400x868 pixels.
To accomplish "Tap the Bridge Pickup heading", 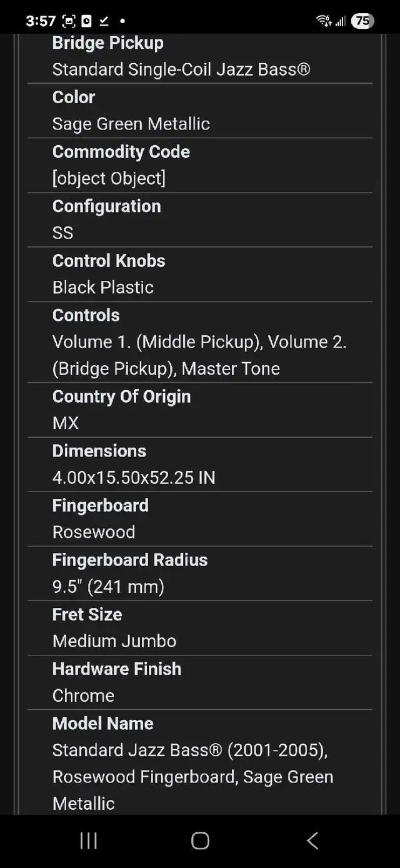I will coord(108,43).
